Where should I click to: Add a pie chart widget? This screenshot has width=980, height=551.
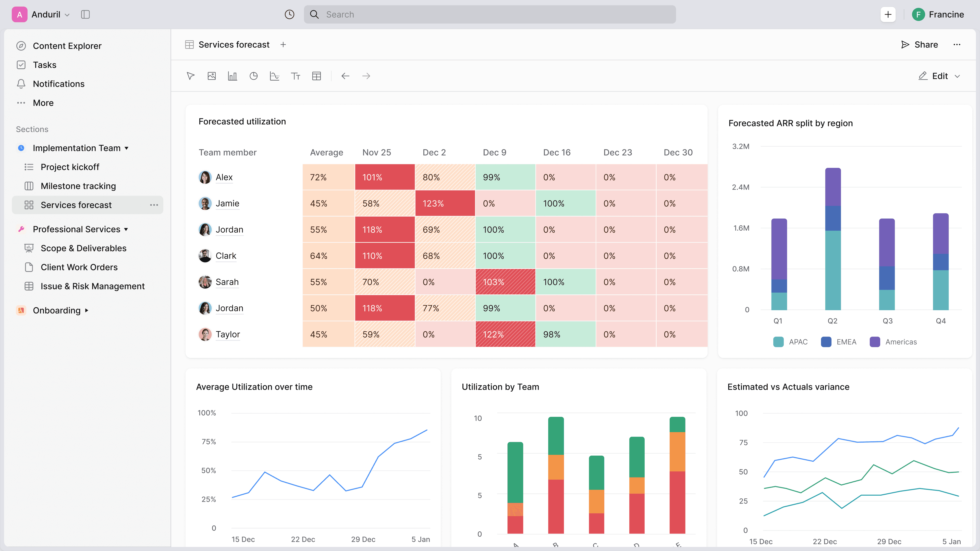click(x=253, y=76)
